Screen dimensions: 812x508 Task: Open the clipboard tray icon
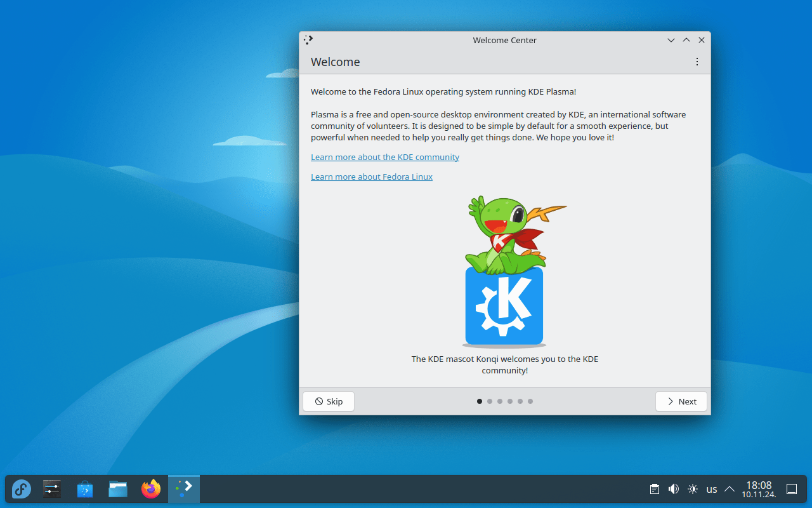[655, 489]
